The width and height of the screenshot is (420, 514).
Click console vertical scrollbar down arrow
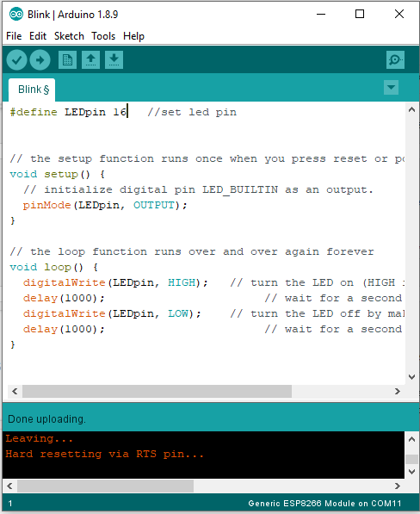point(411,472)
